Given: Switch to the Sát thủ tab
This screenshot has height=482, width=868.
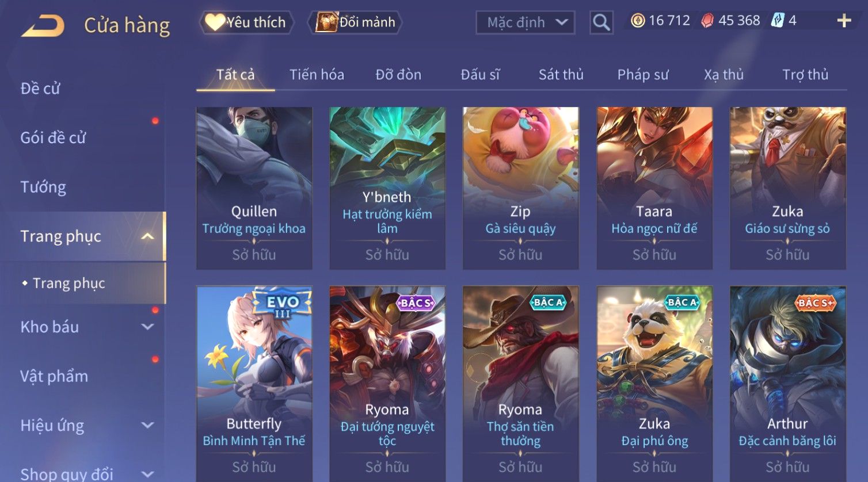Looking at the screenshot, I should [561, 75].
